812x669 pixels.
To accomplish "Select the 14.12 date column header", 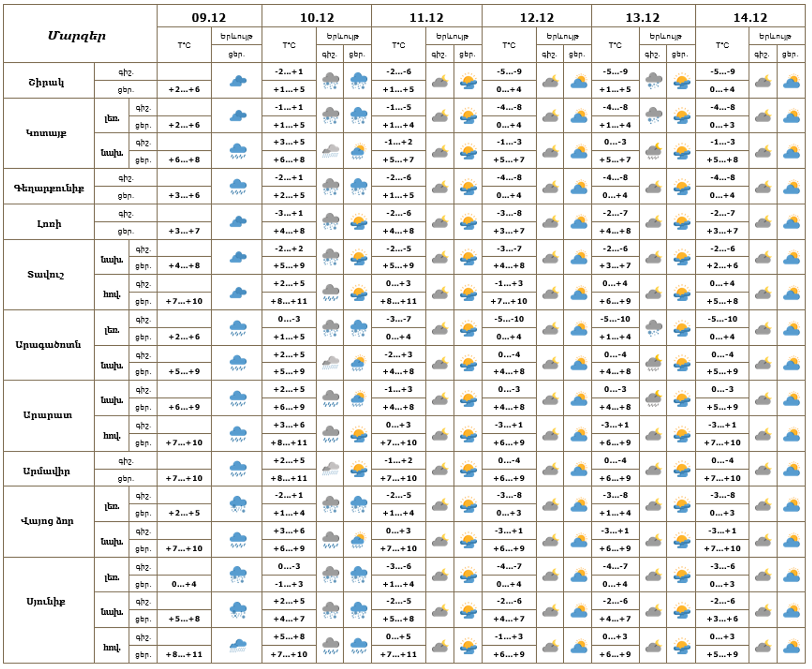I will pyautogui.click(x=750, y=17).
